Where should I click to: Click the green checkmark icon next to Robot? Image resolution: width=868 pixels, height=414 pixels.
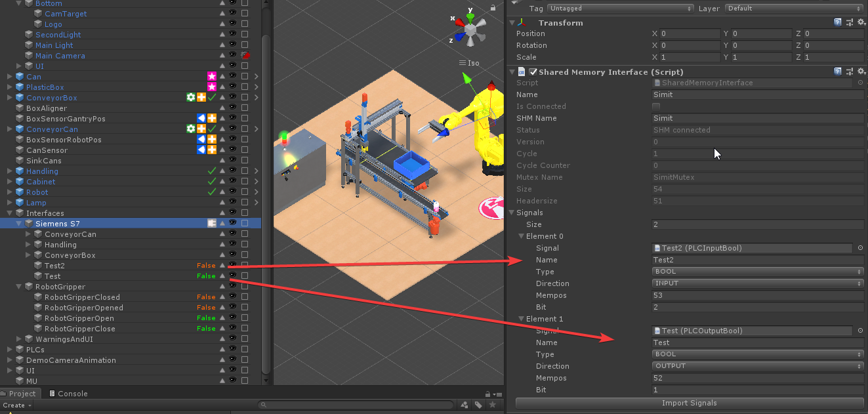[212, 192]
